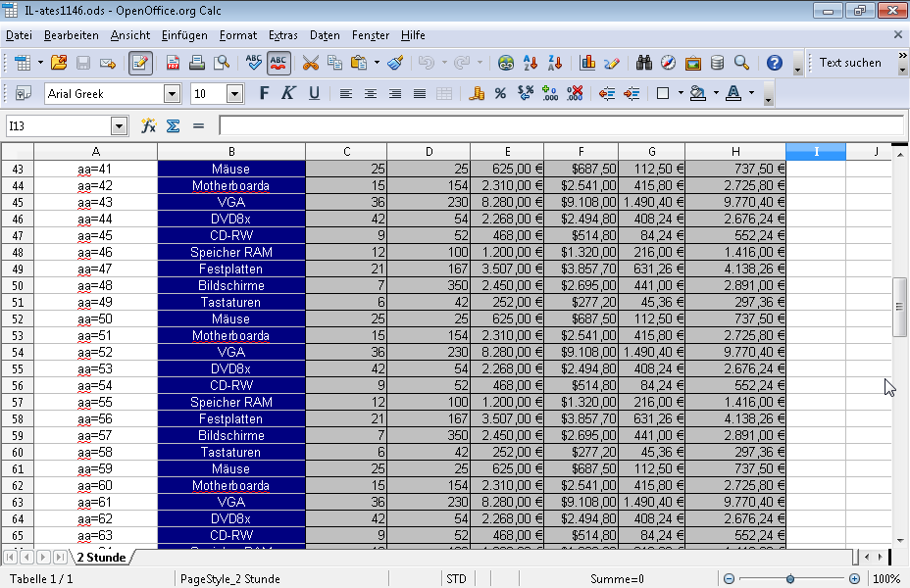The image size is (910, 588).
Task: Activate the Format Paintbrush icon
Action: pyautogui.click(x=395, y=63)
